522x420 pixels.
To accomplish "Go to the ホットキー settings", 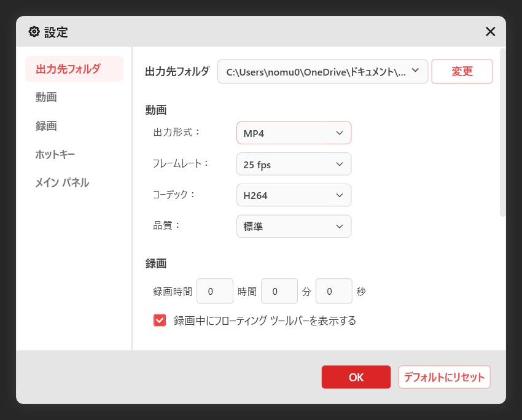I will tap(55, 154).
